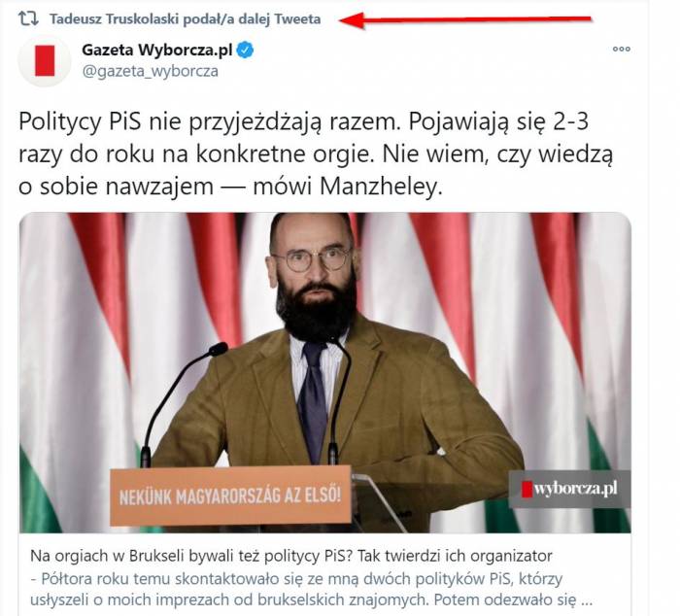The image size is (680, 616).
Task: Click the orange 'NEKÜNK MAGYARORSZÁG AZ ELSŐ!' sign
Action: 230,496
